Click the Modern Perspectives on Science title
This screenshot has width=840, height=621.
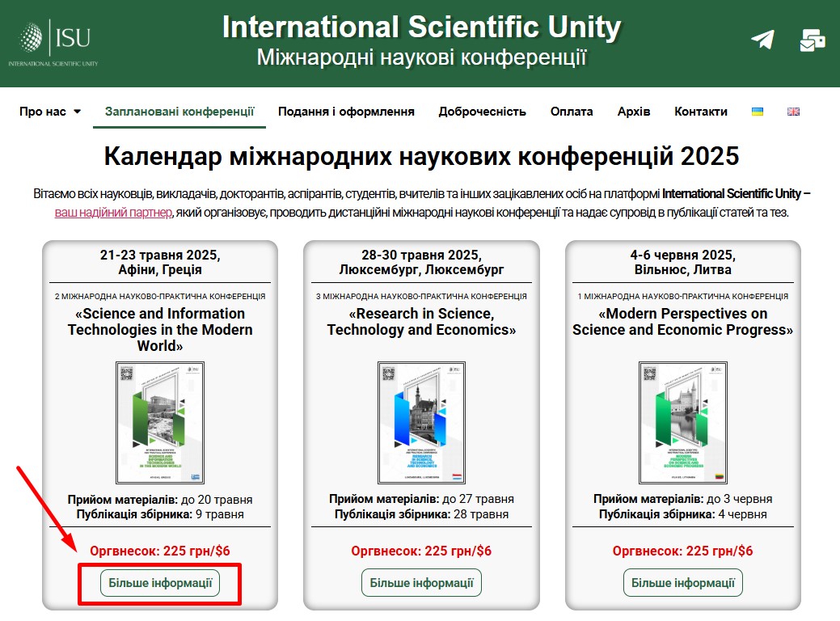point(683,322)
